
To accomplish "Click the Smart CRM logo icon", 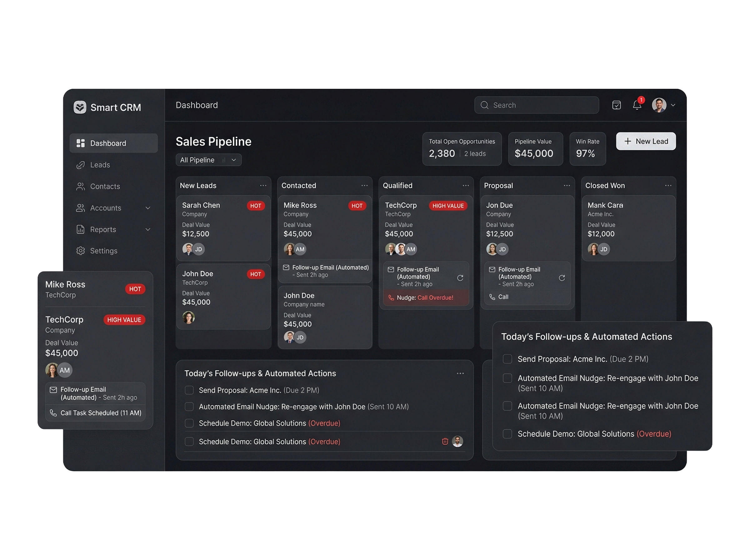I will [80, 107].
